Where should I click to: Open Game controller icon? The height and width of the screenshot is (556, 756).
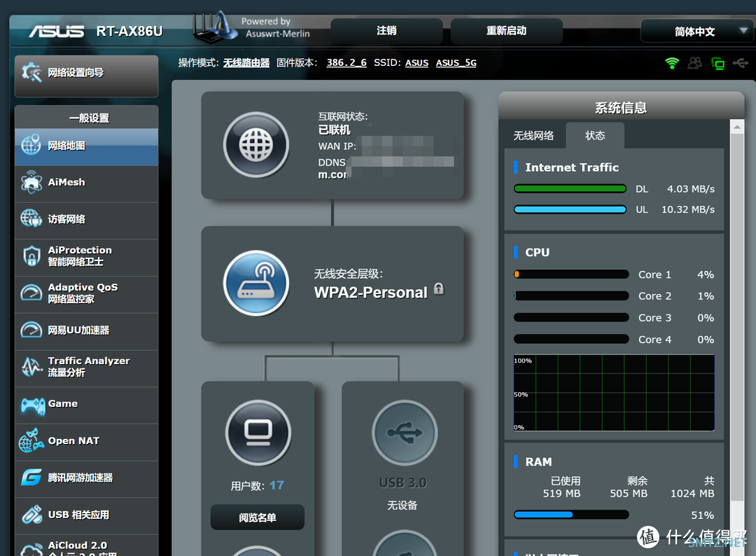pos(33,405)
